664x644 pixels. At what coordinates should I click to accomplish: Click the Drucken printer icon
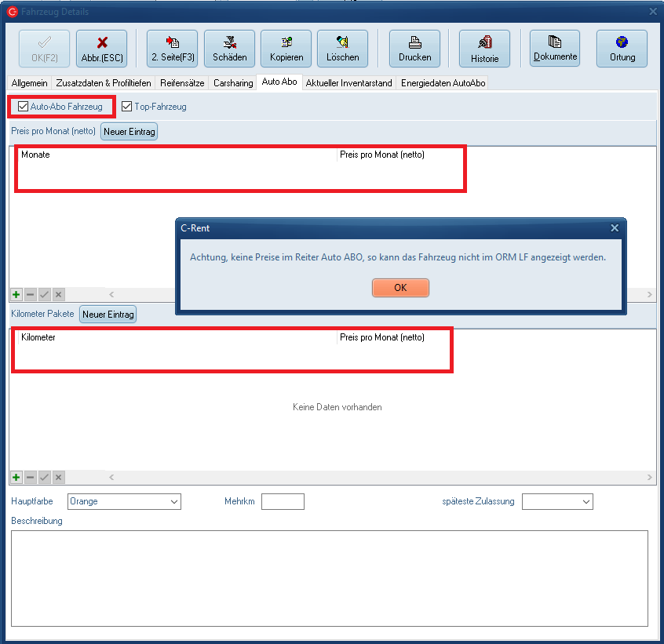pos(414,49)
